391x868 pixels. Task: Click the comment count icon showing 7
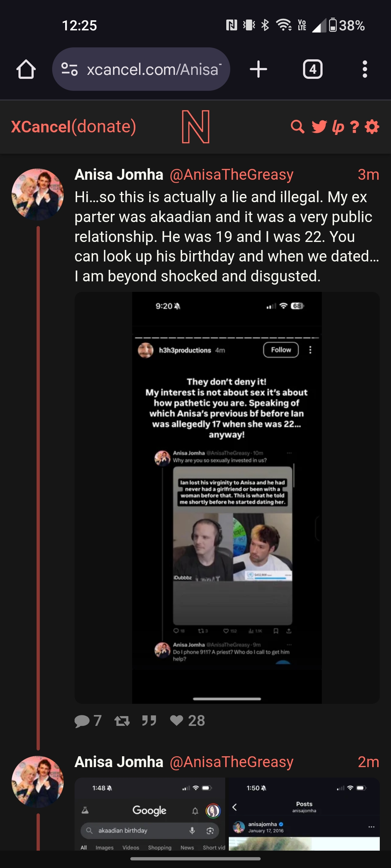point(82,721)
